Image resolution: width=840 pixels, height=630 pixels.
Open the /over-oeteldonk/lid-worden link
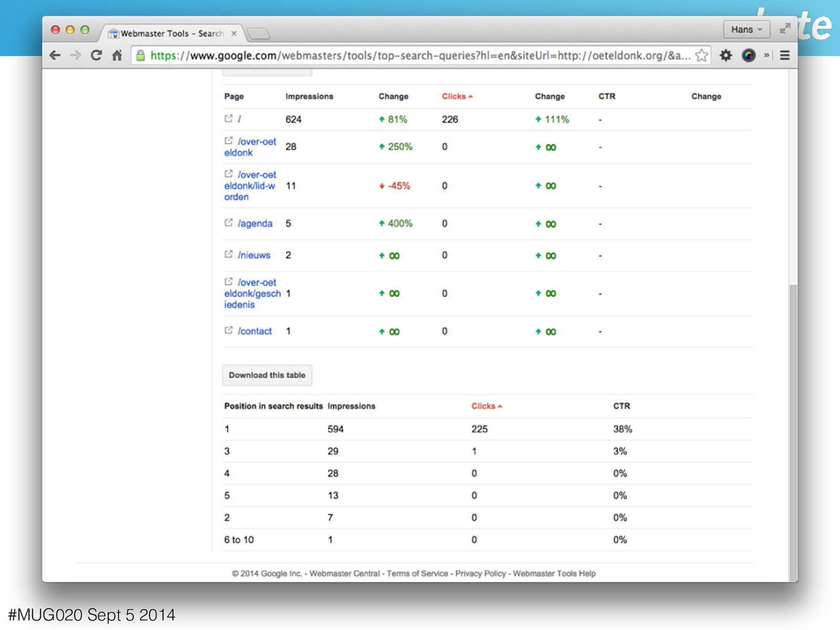[x=250, y=186]
